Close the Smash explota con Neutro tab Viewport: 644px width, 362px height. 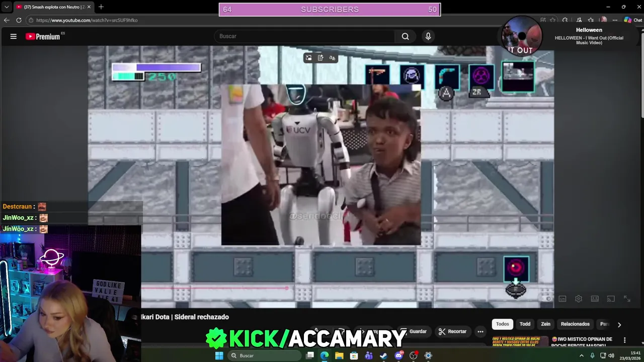89,7
